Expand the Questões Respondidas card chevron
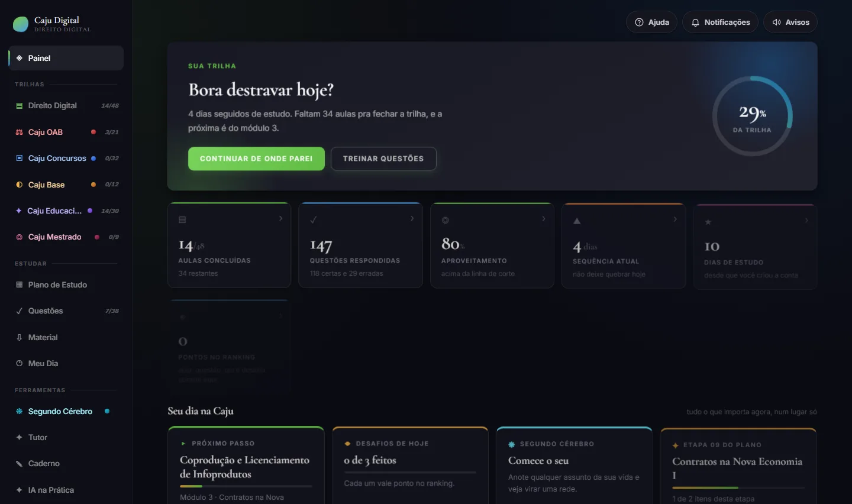Screen dimensions: 852x504 point(412,218)
